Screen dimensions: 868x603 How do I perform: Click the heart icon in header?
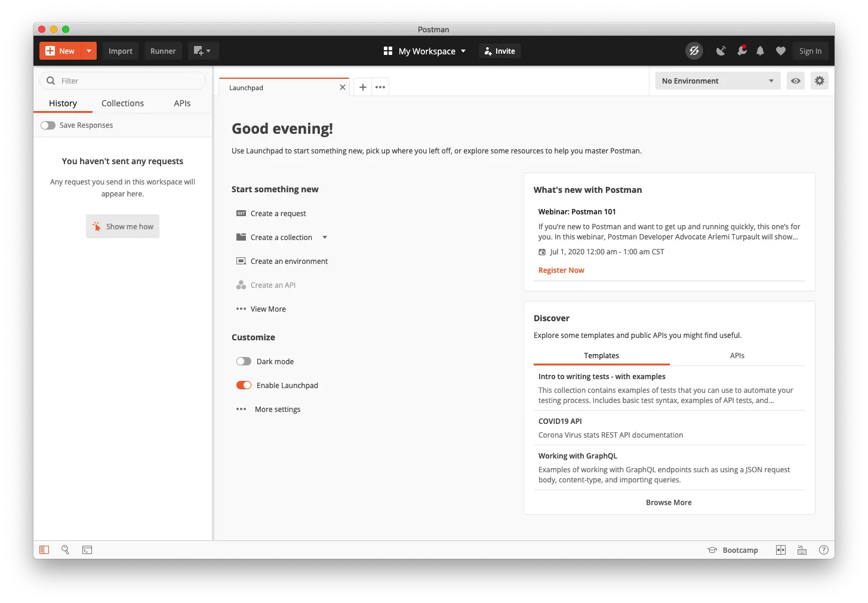coord(780,51)
